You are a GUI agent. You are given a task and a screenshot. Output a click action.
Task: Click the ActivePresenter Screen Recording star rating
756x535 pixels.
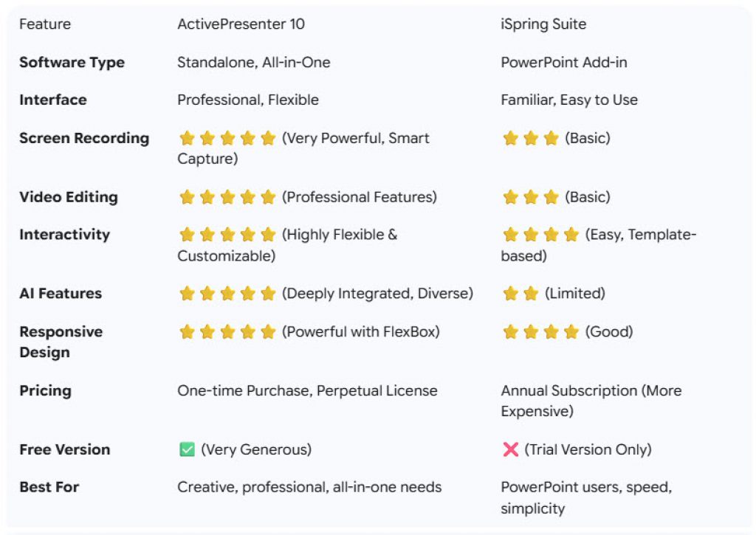click(x=227, y=138)
